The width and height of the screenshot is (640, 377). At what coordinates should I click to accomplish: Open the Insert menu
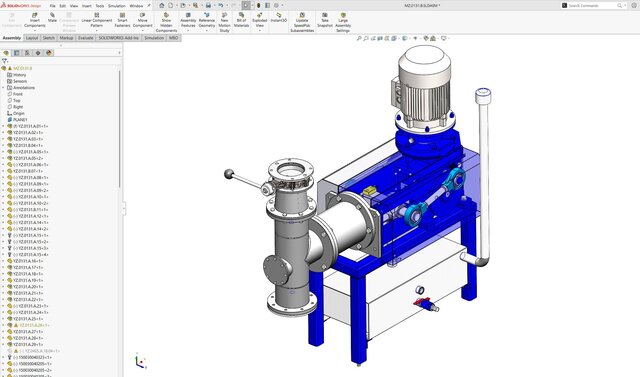[x=87, y=6]
